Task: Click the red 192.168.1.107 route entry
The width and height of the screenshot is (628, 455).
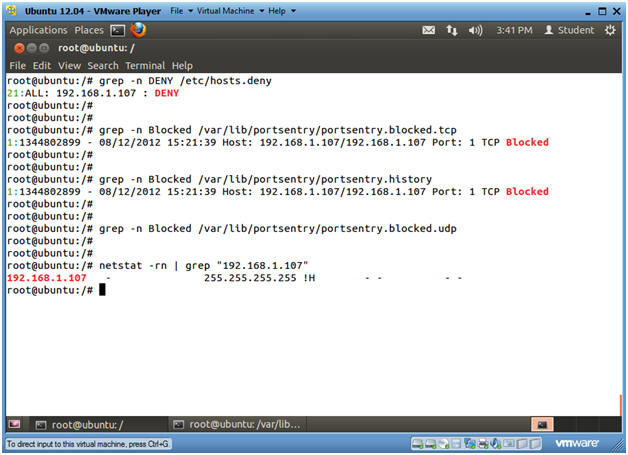Action: tap(46, 278)
